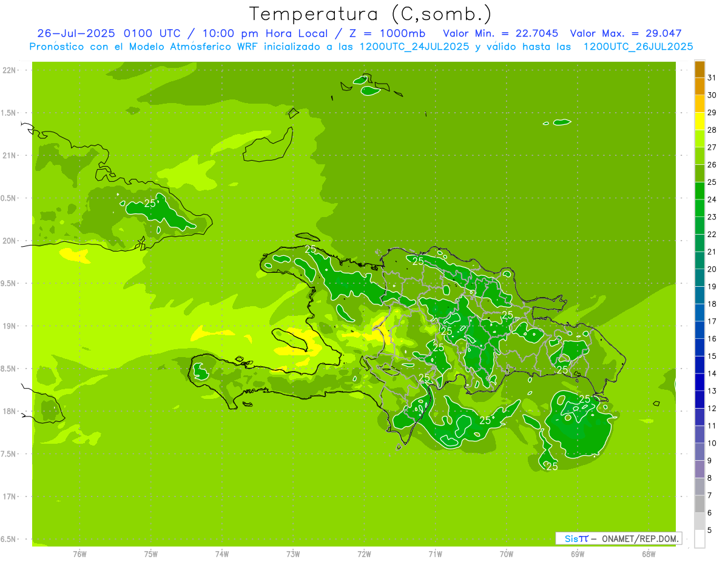Click the '18N' latitude label
This screenshot has width=728, height=562.
(x=10, y=411)
